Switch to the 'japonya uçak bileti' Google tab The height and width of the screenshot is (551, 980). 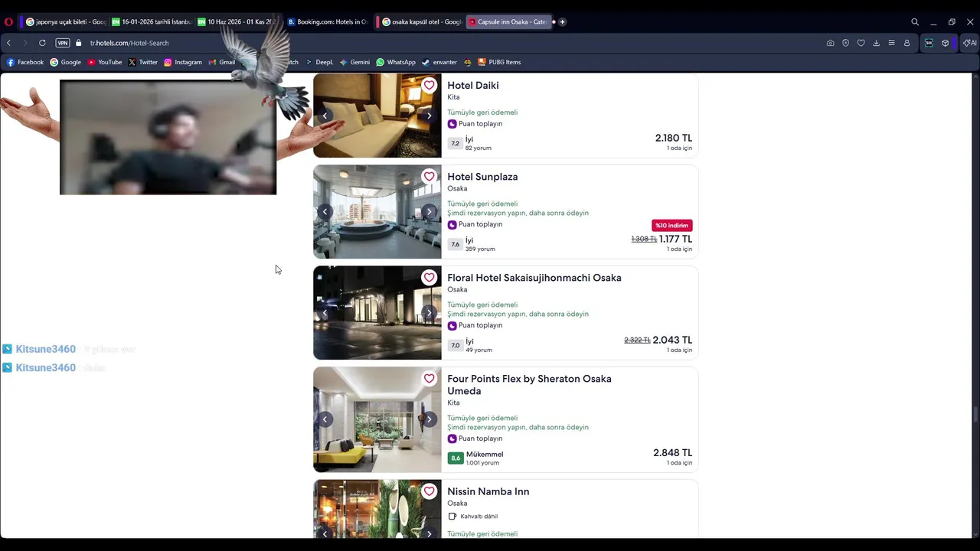pos(66,22)
